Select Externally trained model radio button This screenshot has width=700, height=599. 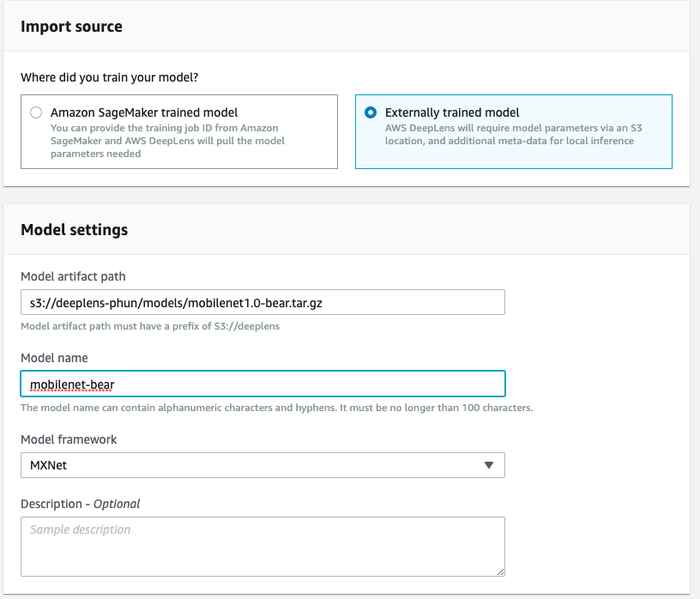click(x=371, y=112)
